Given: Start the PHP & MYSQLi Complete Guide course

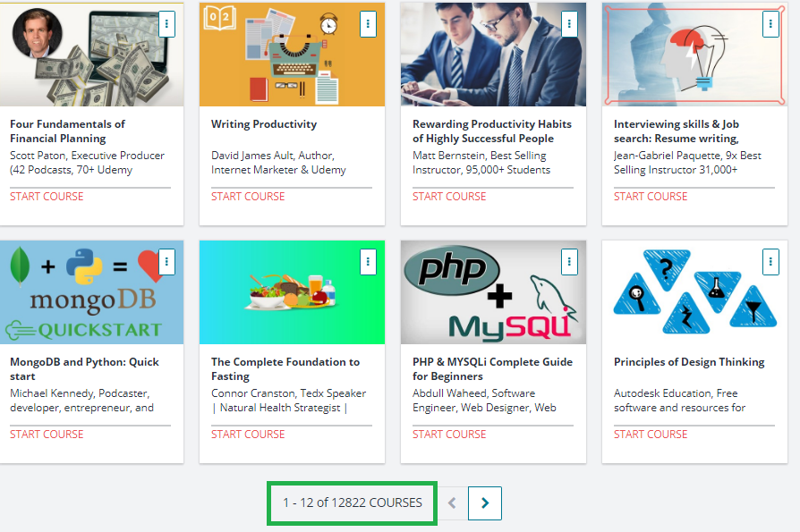Looking at the screenshot, I should [x=449, y=434].
